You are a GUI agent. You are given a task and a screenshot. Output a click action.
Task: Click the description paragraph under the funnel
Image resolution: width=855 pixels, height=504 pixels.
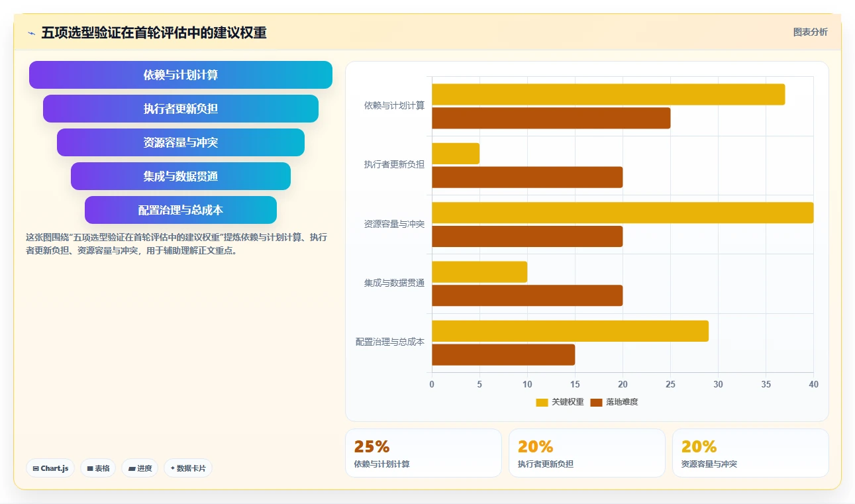176,244
